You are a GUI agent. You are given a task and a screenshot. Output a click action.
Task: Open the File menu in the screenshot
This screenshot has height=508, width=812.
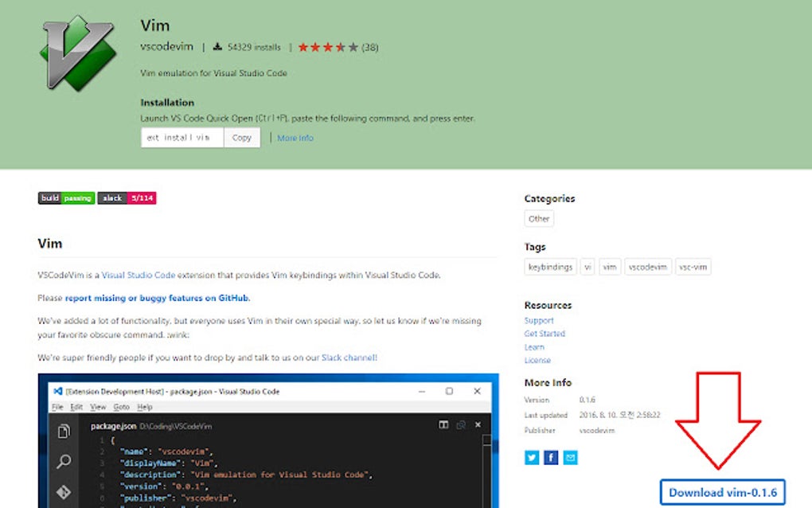point(58,406)
